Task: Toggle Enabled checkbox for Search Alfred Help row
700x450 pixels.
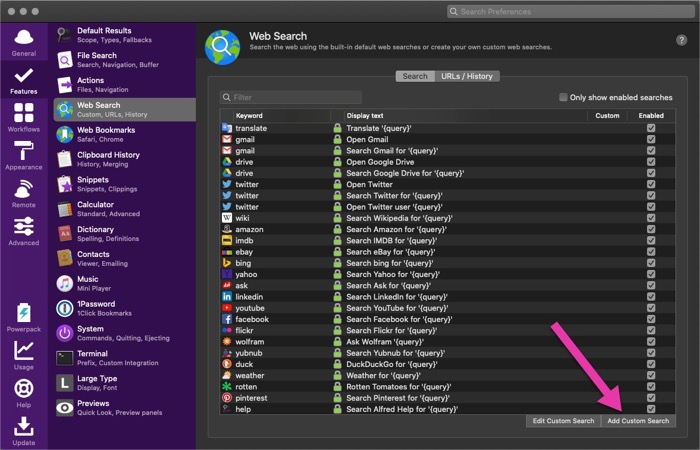Action: tap(651, 409)
